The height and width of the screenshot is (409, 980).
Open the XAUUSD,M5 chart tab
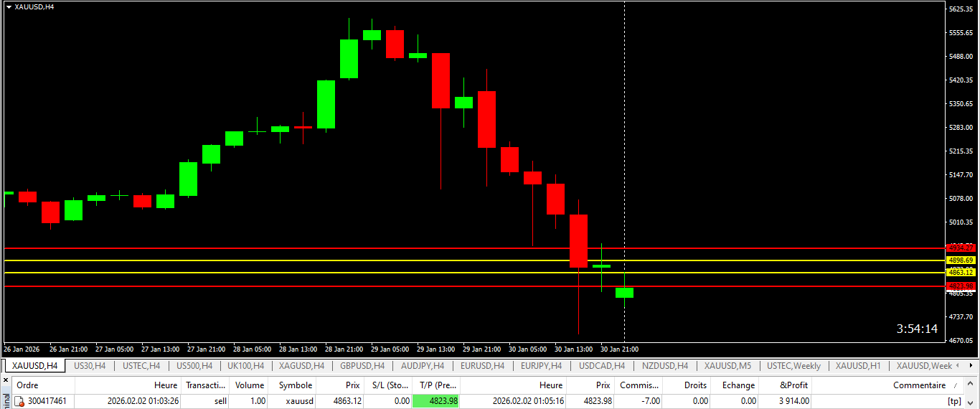[x=727, y=366]
